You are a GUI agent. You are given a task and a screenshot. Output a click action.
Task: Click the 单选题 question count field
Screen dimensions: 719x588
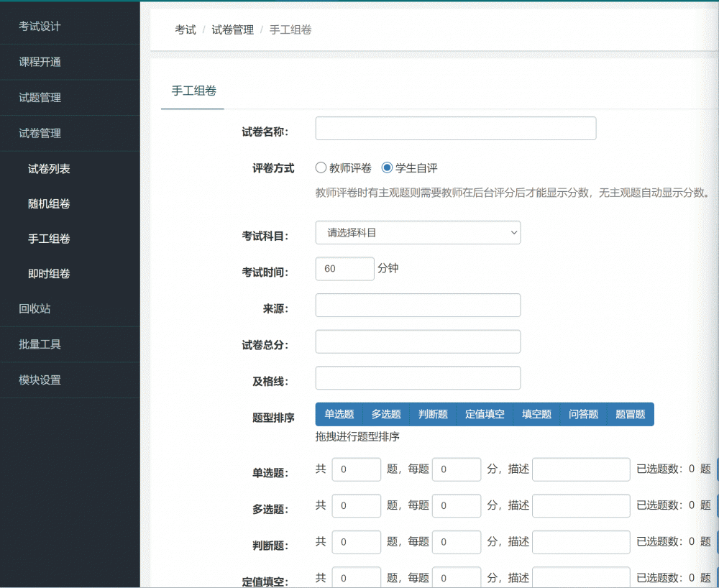pos(356,469)
